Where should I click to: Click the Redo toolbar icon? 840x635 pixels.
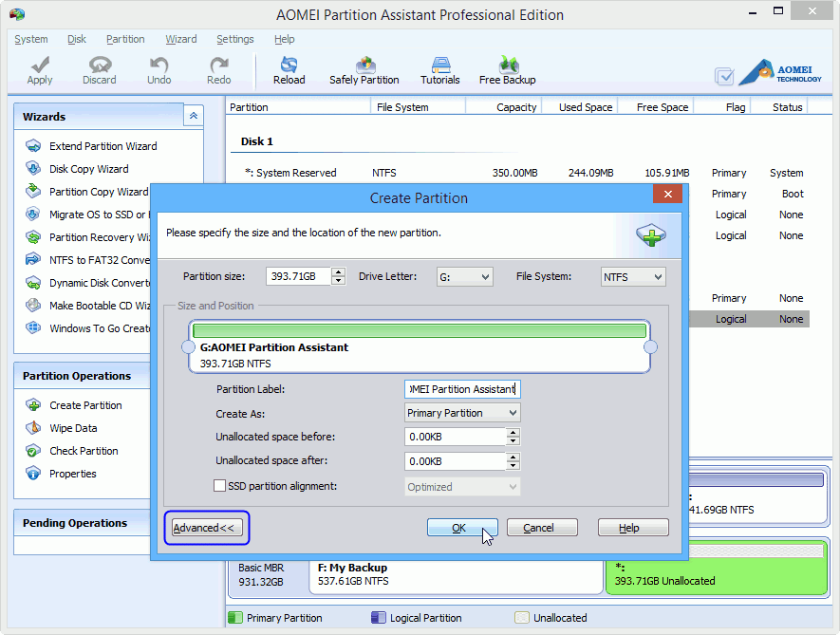pos(218,70)
